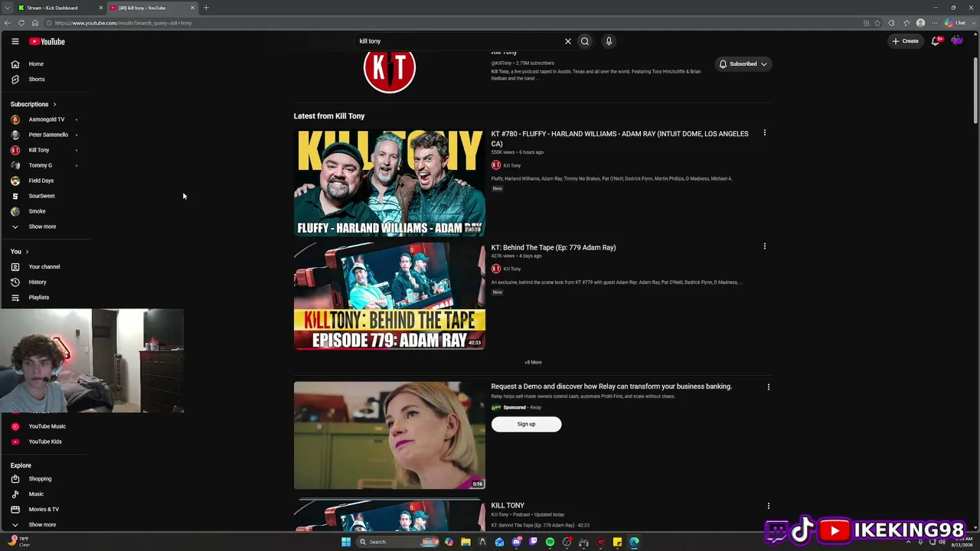Viewport: 980px width, 551px height.
Task: Play the KT #780 Fluffy thumbnail
Action: tap(390, 183)
